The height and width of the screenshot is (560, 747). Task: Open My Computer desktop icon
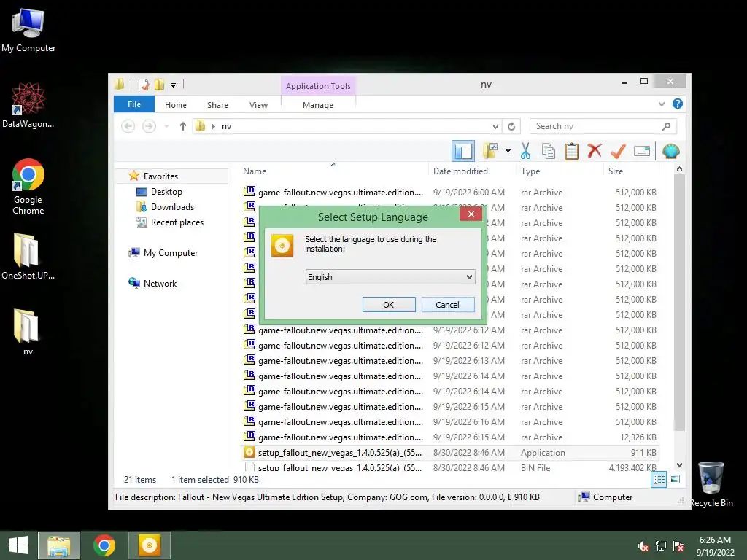pyautogui.click(x=28, y=31)
